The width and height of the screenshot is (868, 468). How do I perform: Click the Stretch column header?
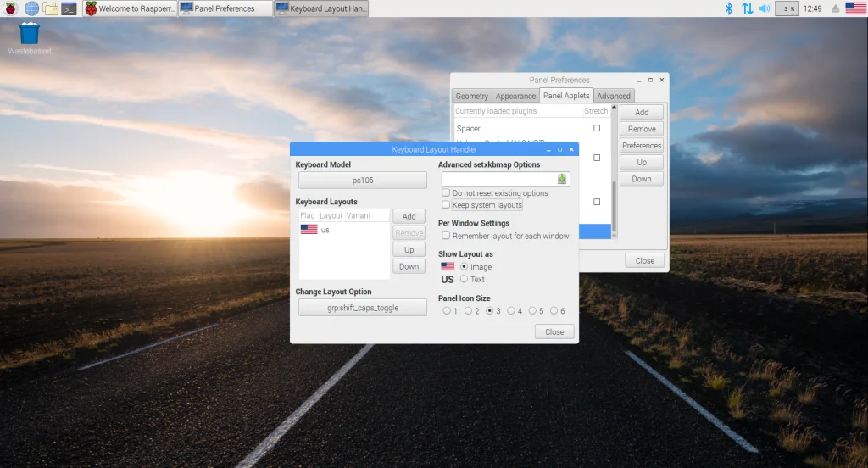coord(596,111)
